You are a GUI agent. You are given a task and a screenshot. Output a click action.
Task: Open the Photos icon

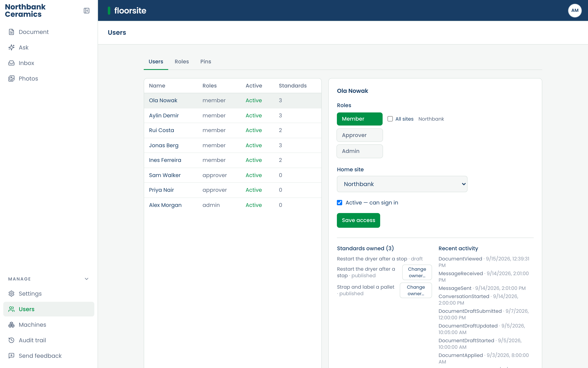[11, 79]
